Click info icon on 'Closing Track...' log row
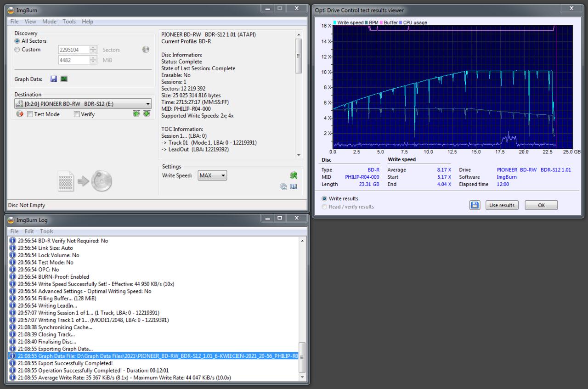This screenshot has height=389, width=588. 12,334
